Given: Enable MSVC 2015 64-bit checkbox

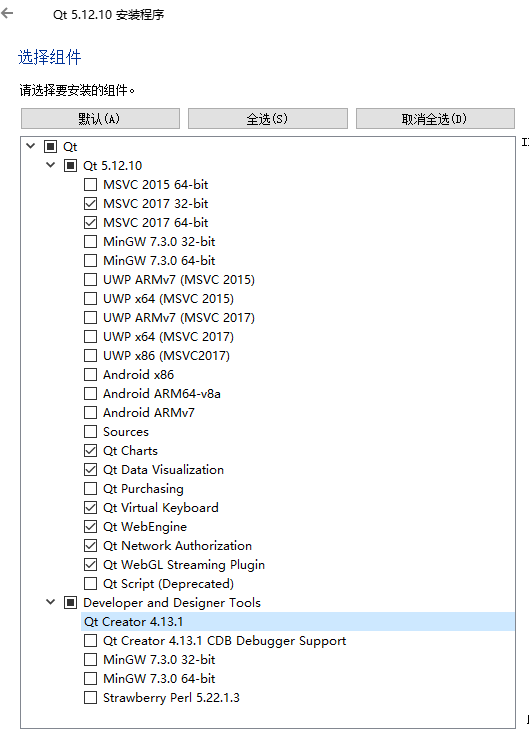Looking at the screenshot, I should 90,185.
